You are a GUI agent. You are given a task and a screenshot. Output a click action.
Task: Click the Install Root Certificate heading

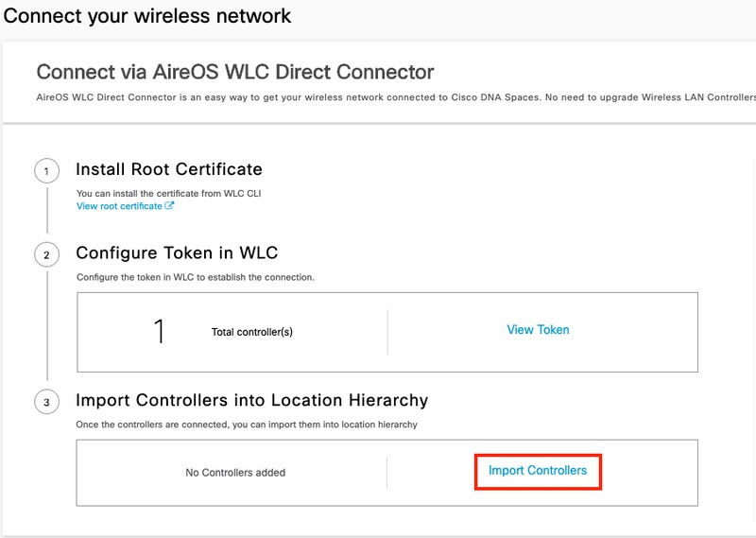click(169, 169)
